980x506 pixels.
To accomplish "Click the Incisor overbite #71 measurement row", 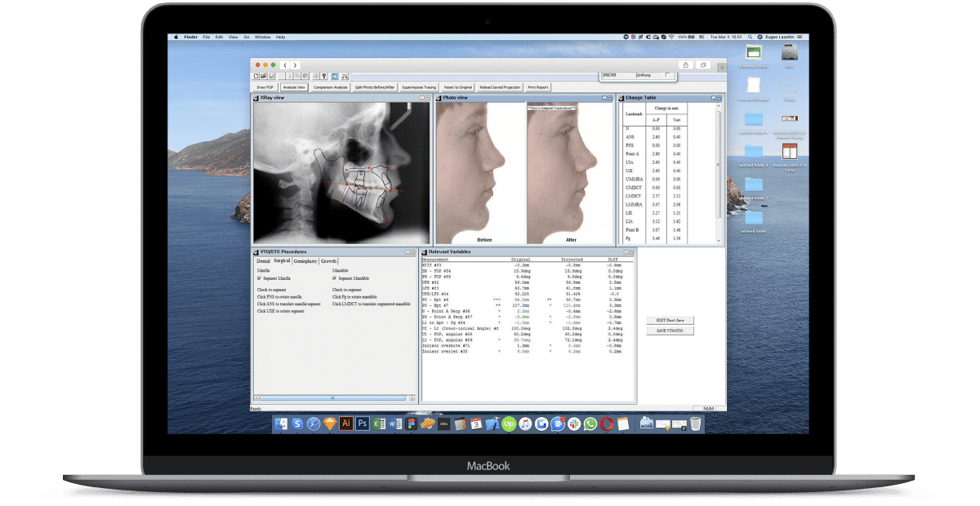I will click(x=525, y=346).
